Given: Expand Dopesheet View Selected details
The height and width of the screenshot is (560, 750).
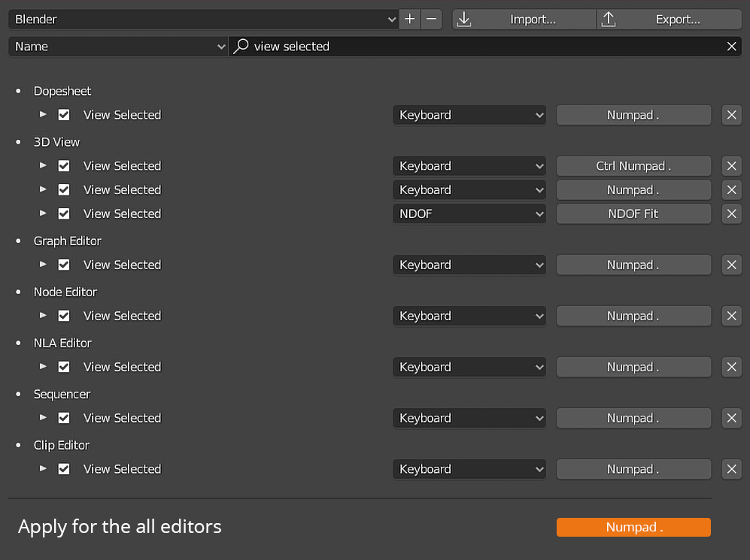Looking at the screenshot, I should coord(43,115).
